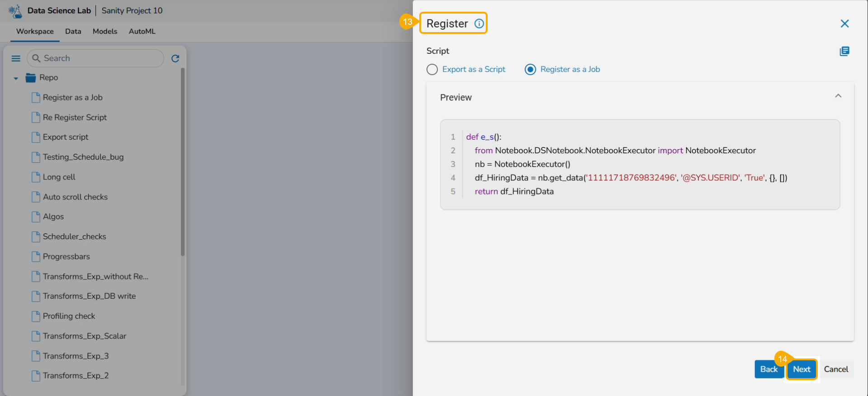The width and height of the screenshot is (868, 396).
Task: Switch to the Data tab
Action: tap(73, 31)
